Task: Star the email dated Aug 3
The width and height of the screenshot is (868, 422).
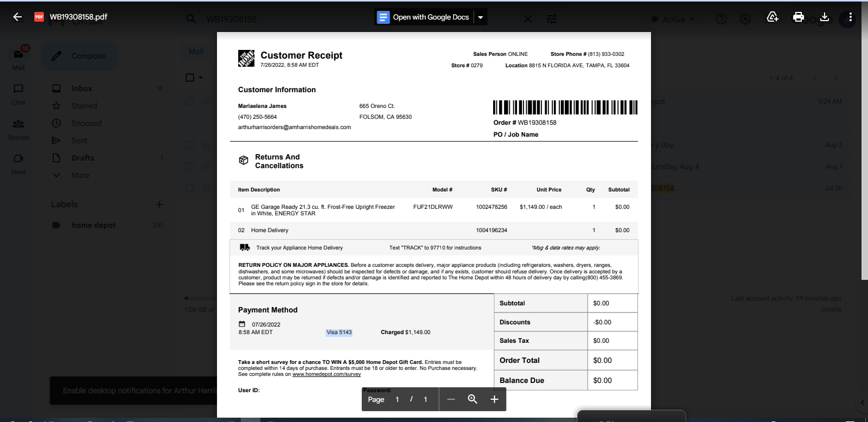Action: point(206,145)
